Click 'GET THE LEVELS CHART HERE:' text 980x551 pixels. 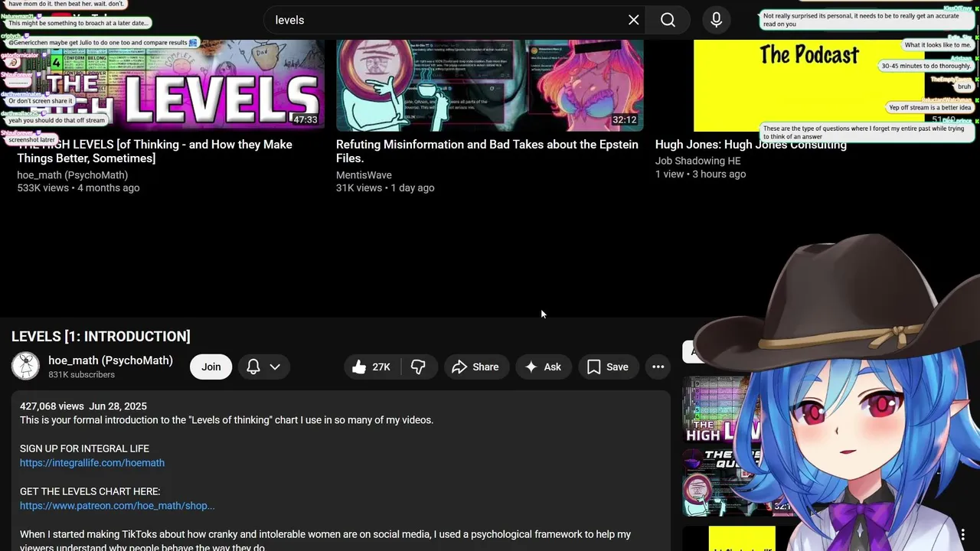pyautogui.click(x=90, y=491)
